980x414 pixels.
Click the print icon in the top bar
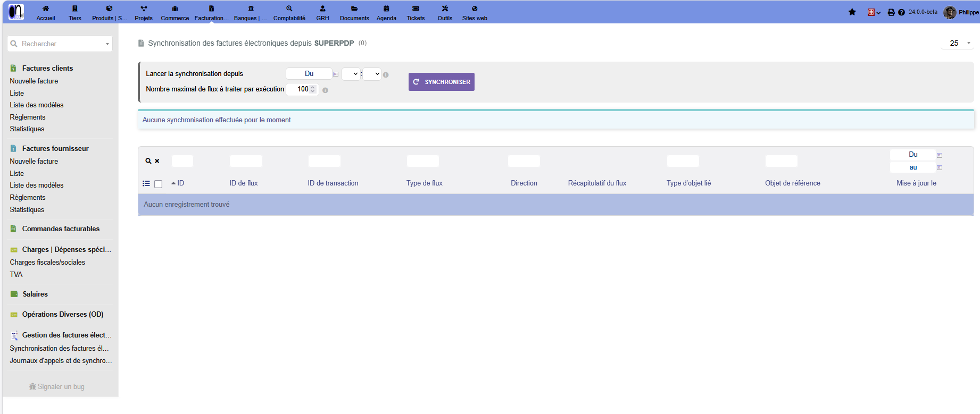891,12
